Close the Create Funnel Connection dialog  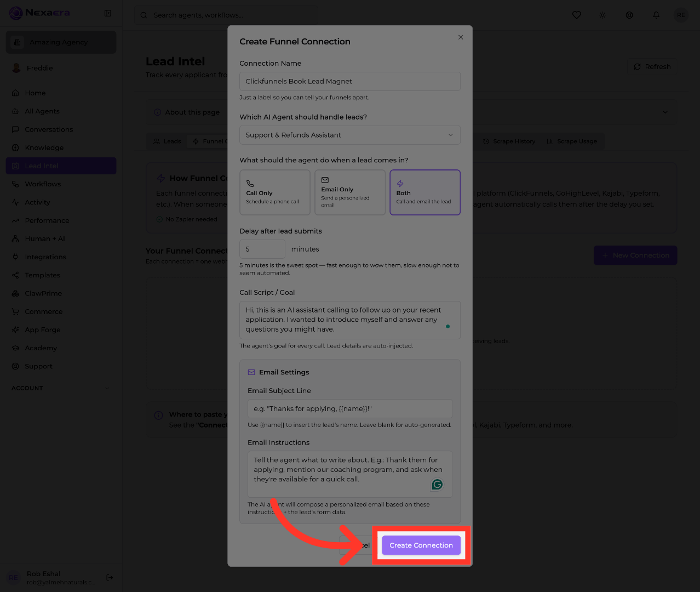[461, 37]
